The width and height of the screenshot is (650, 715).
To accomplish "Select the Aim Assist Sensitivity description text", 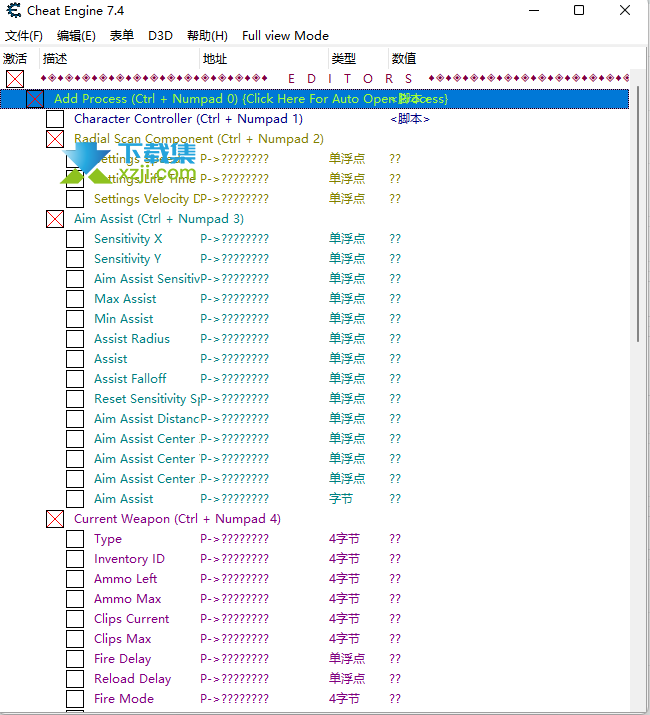I will pyautogui.click(x=147, y=279).
